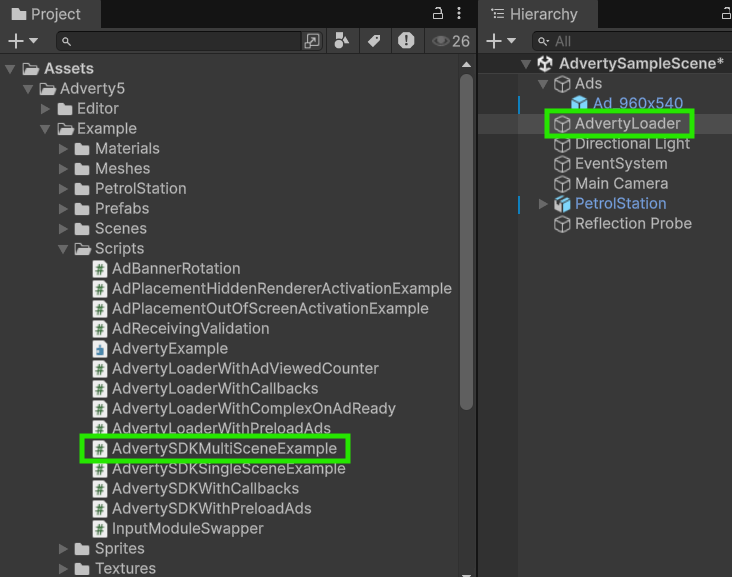Select the AdvertySDKMultiSceneExample script
This screenshot has height=577, width=732.
pyautogui.click(x=224, y=449)
